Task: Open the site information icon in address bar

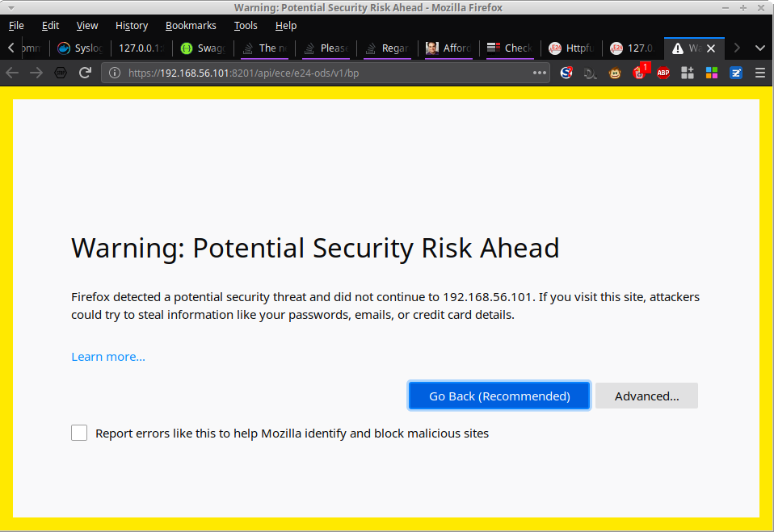Action: [x=115, y=73]
